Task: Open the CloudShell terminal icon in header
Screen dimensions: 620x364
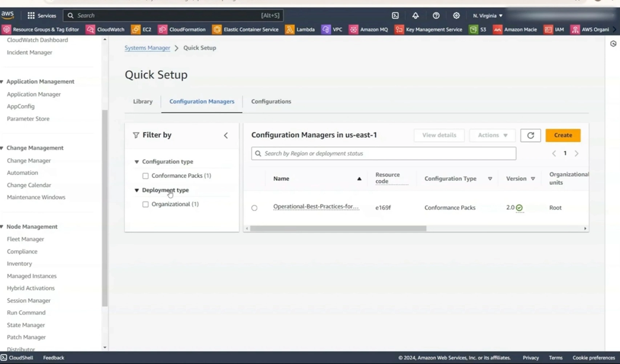Action: [395, 16]
